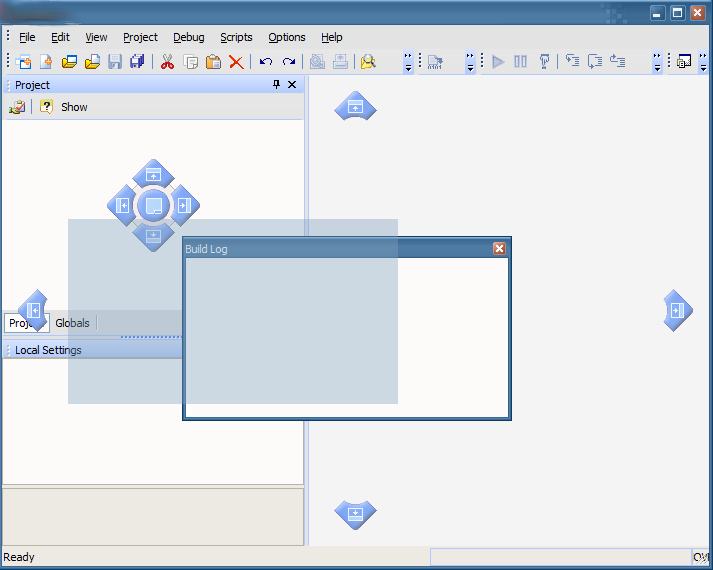Expand the debug toolbar overflow options
The width and height of the screenshot is (713, 570).
pos(657,62)
